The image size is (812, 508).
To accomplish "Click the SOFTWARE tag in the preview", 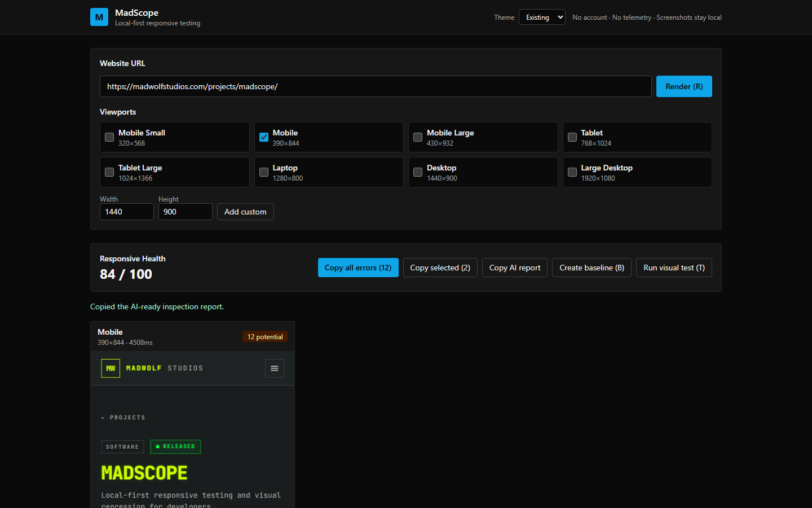I will [x=122, y=446].
